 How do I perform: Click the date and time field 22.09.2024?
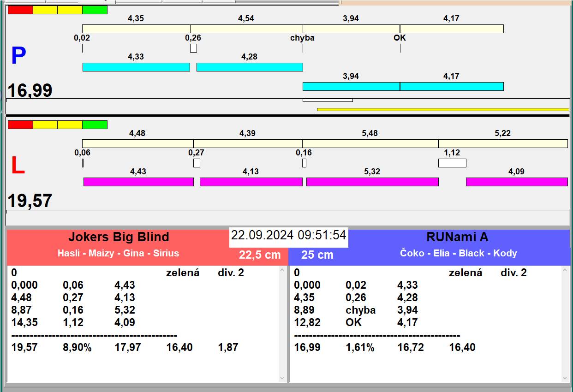289,235
